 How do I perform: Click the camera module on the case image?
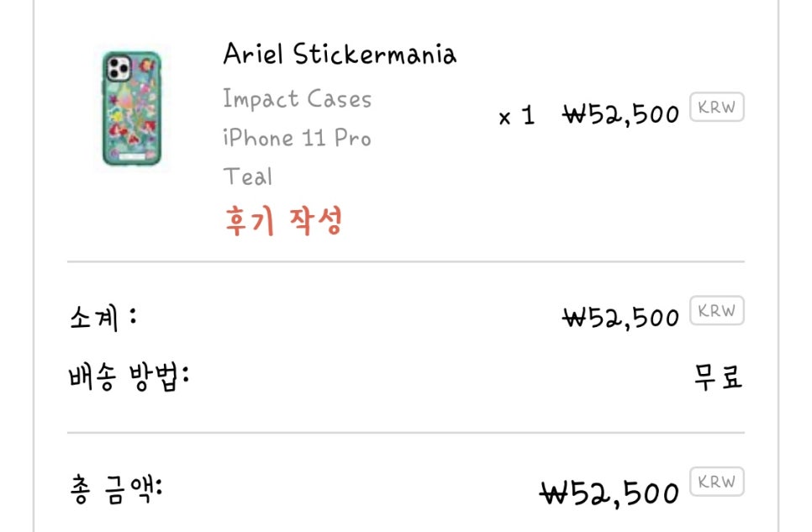coord(118,68)
